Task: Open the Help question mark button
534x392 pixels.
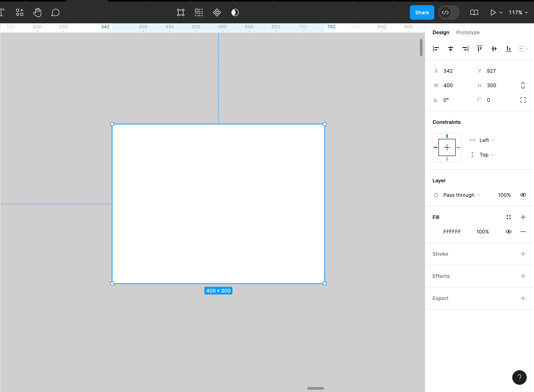Action: 519,377
